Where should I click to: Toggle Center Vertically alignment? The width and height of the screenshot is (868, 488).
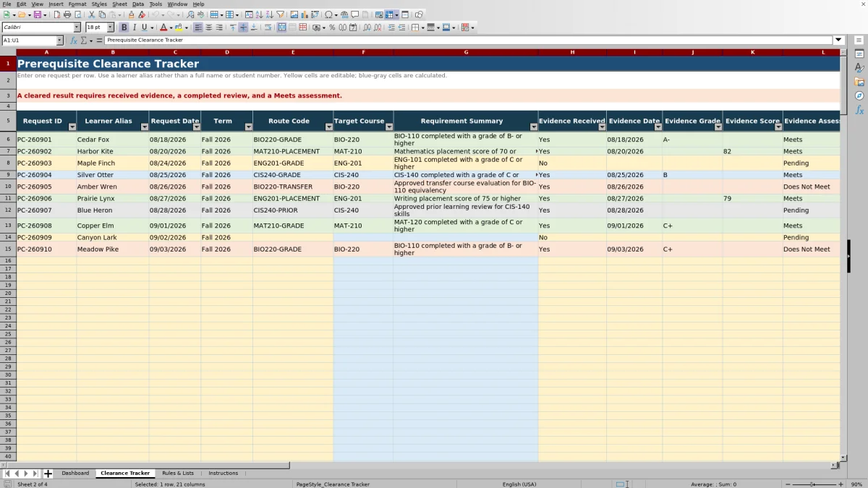click(x=243, y=27)
